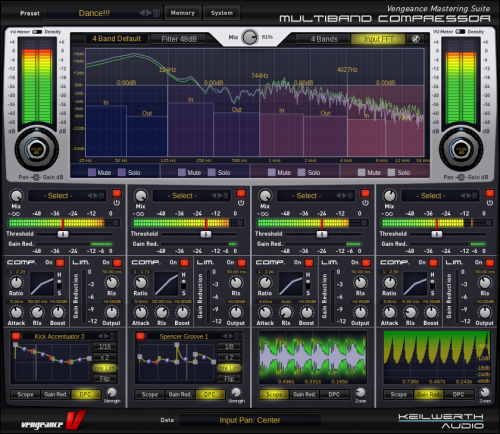The image size is (500, 434).
Task: Toggle red enable button beside Kick Accentuator 3
Action: point(16,336)
